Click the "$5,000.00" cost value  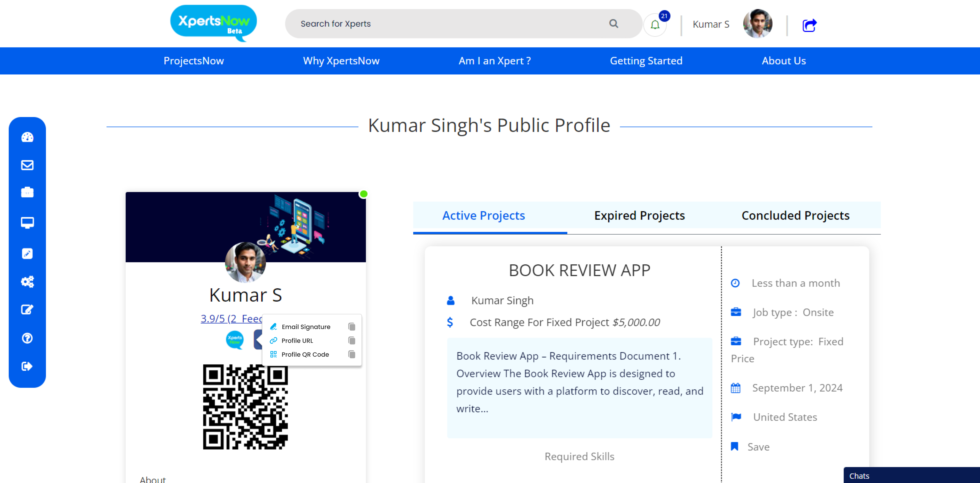click(x=636, y=322)
